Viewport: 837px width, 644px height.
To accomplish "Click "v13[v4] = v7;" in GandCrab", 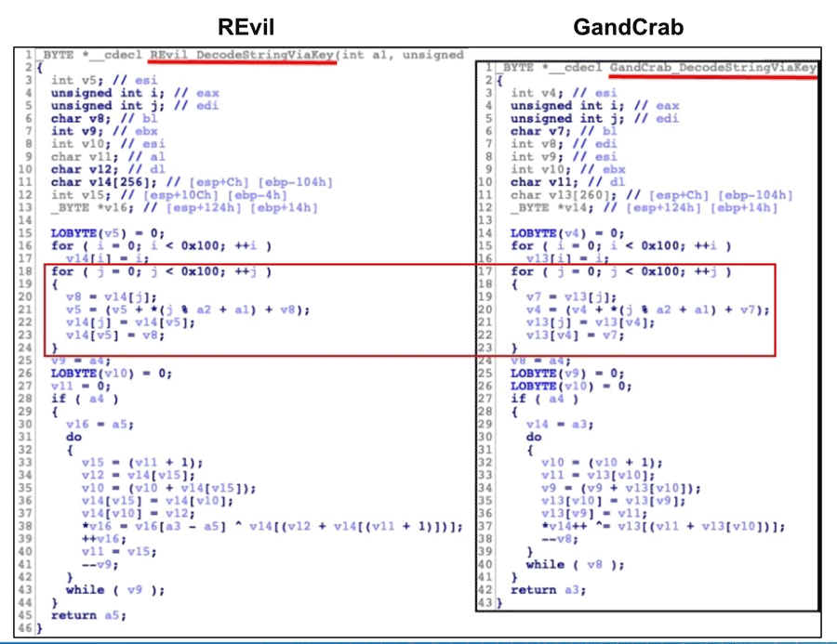I will 575,335.
